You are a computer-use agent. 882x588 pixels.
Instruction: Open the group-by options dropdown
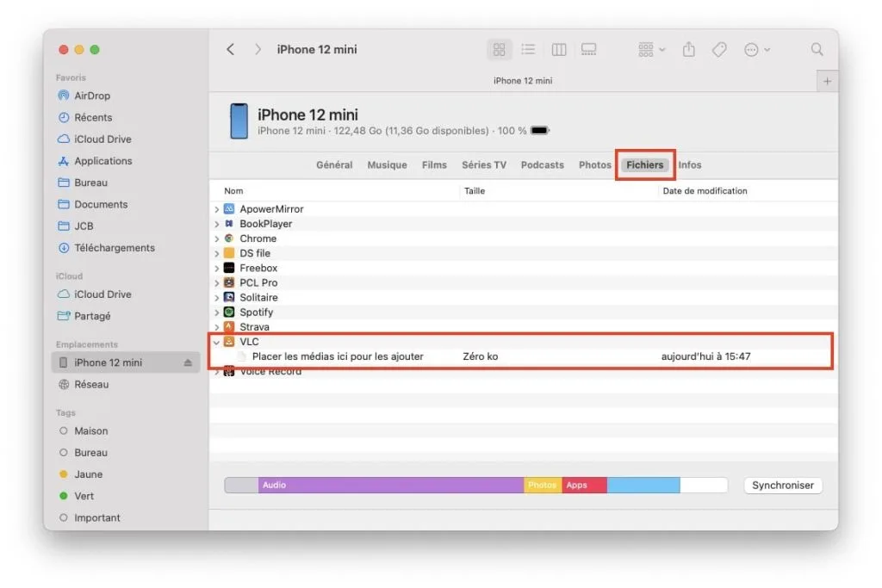652,50
